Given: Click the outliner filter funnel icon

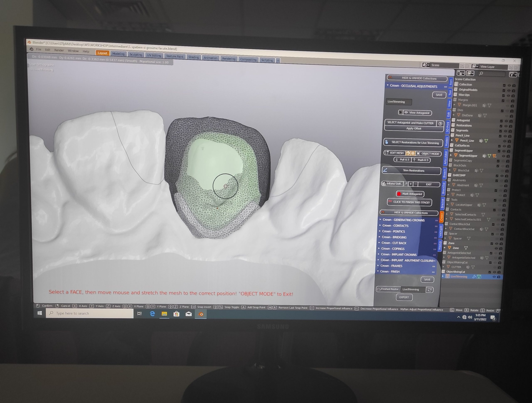Looking at the screenshot, I should pyautogui.click(x=512, y=75).
